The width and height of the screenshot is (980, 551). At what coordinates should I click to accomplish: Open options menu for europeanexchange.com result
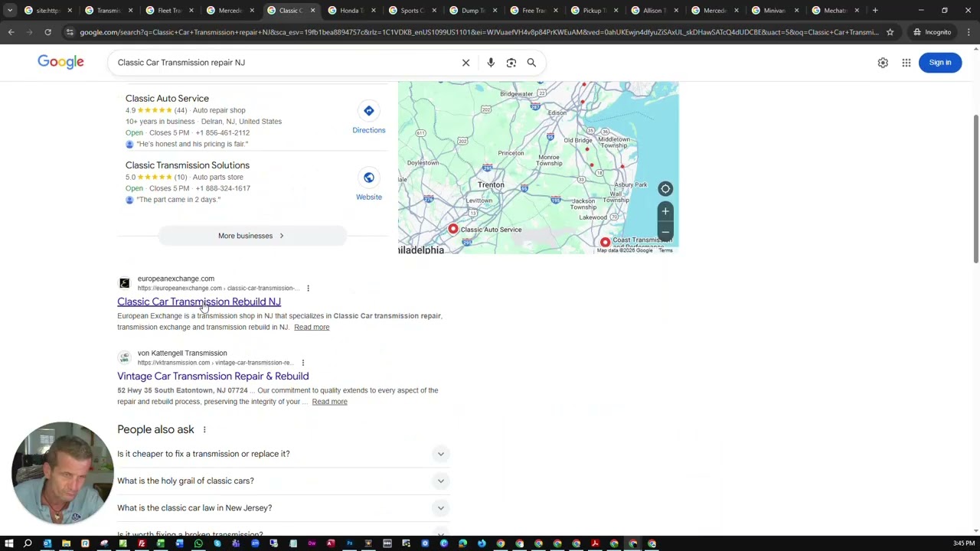[x=308, y=289]
